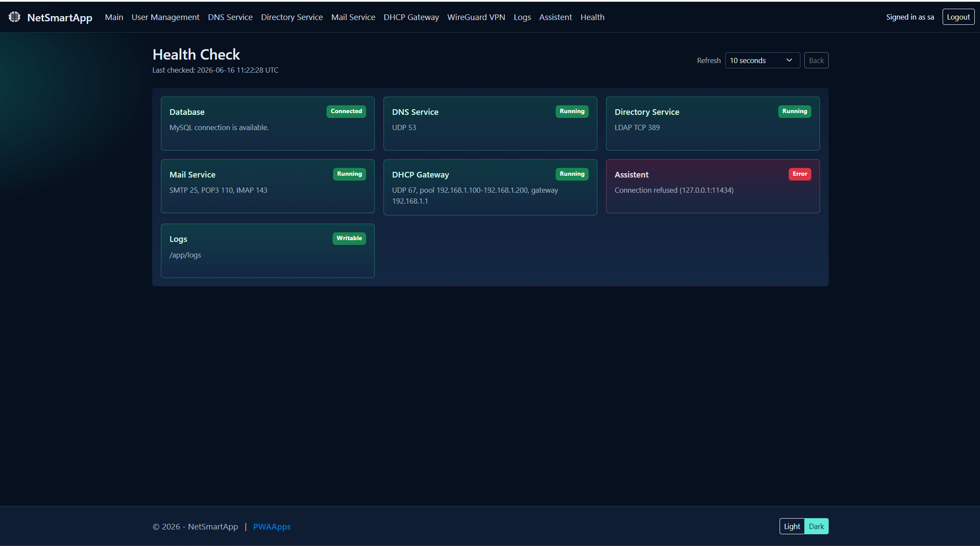Viewport: 980px width, 546px height.
Task: Click the "UDP 53" text
Action: (x=404, y=127)
